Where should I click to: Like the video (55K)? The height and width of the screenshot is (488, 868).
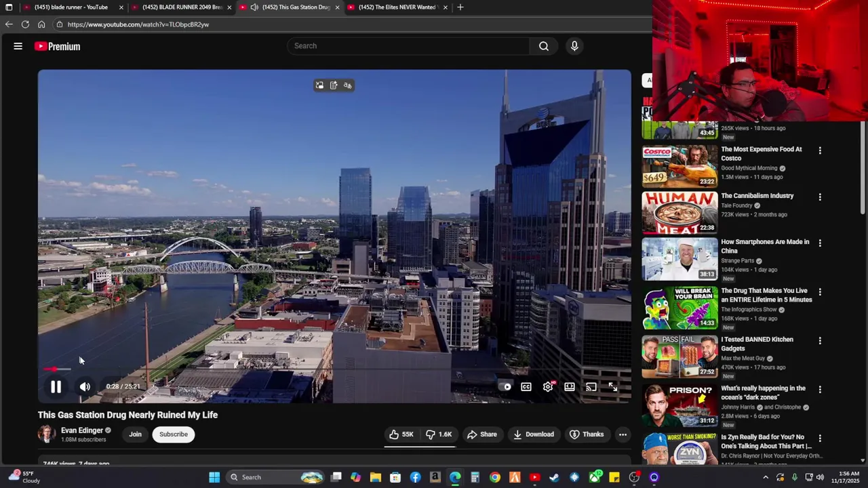tap(401, 434)
